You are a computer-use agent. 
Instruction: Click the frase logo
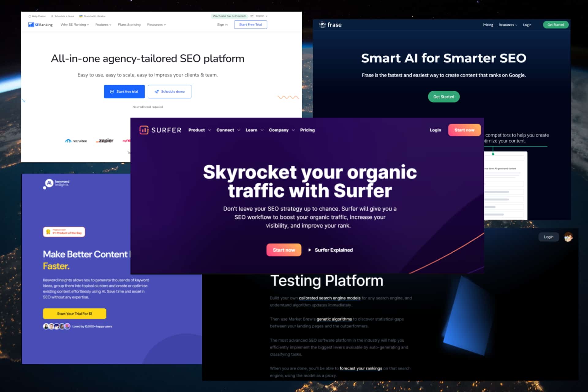coord(330,25)
